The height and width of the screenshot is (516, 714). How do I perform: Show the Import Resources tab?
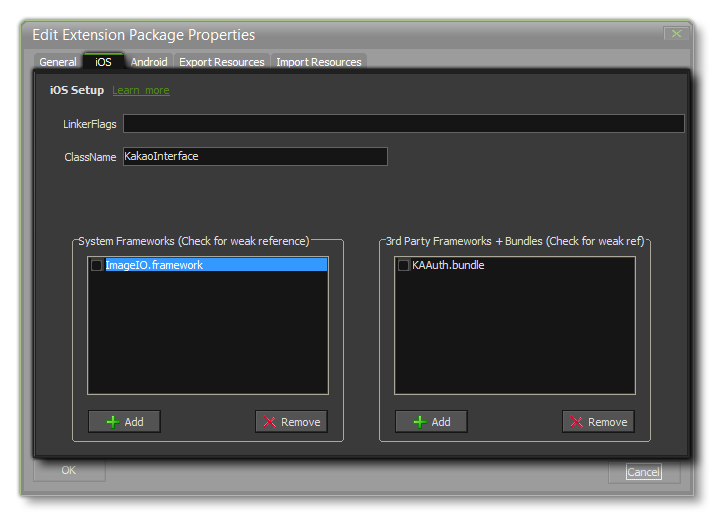click(x=319, y=62)
